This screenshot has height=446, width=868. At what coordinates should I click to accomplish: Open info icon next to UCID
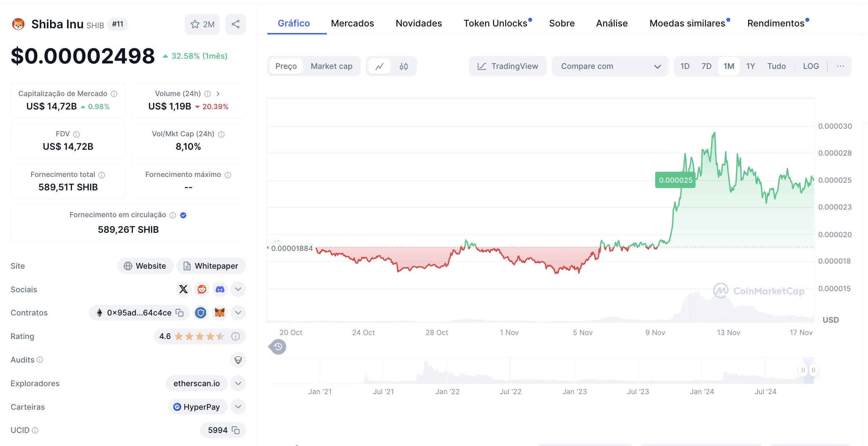pos(35,430)
